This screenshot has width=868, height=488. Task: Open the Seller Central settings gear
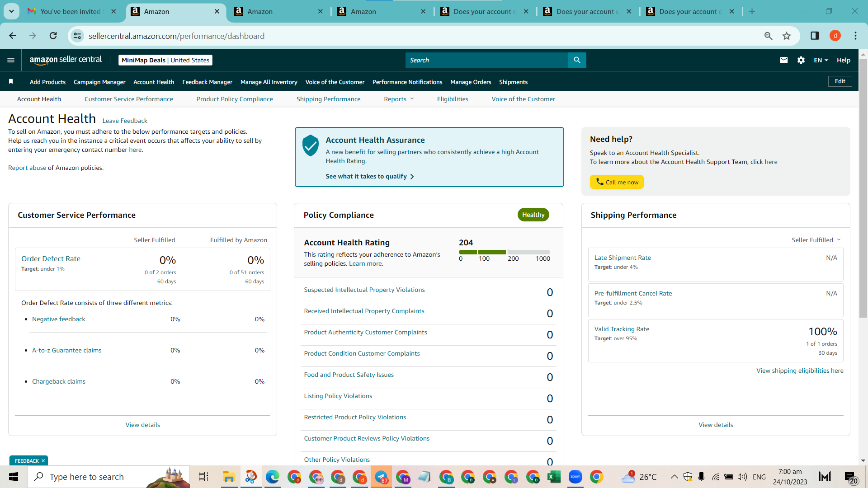801,60
